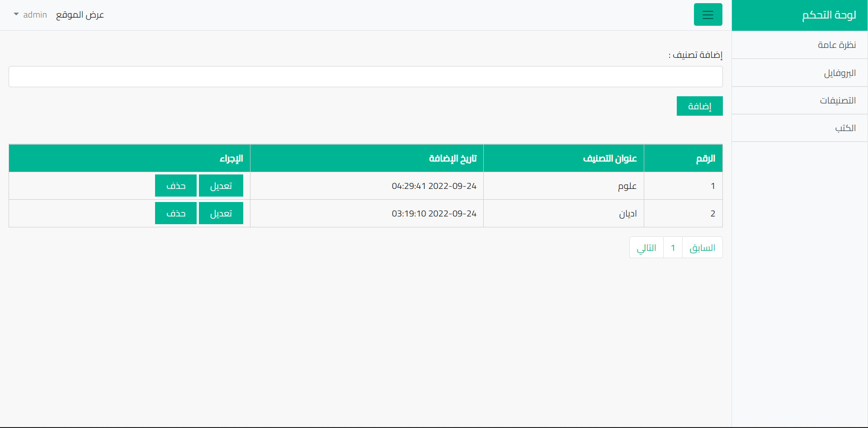Click the hamburger menu icon
Image resolution: width=868 pixels, height=428 pixels.
[708, 14]
